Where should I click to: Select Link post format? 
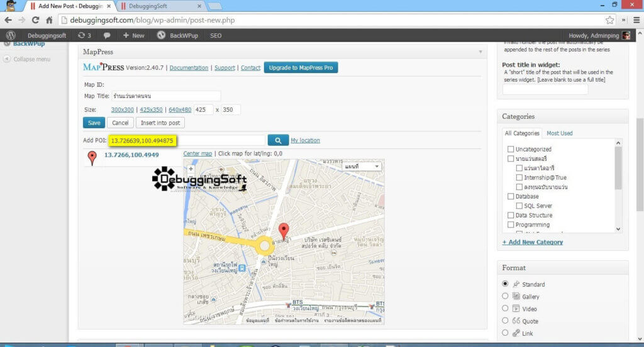505,333
